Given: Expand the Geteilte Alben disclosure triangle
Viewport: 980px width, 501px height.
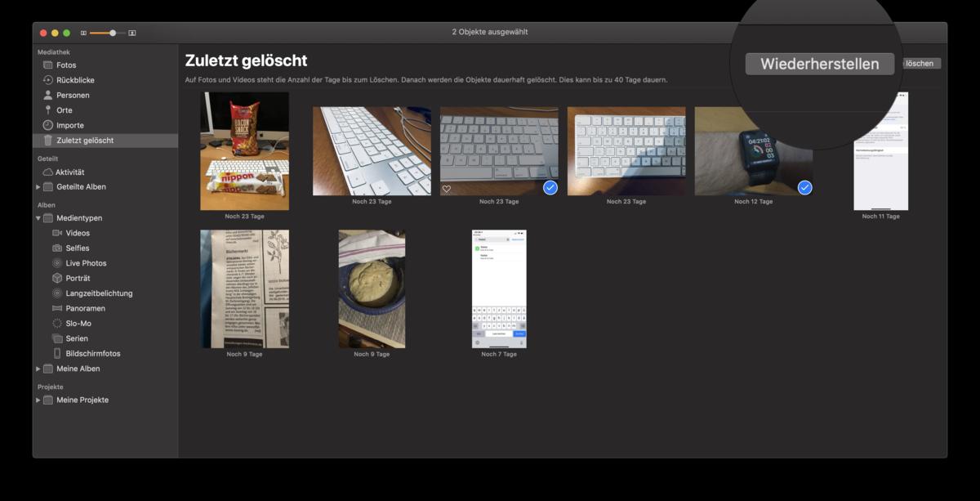Looking at the screenshot, I should (x=38, y=187).
